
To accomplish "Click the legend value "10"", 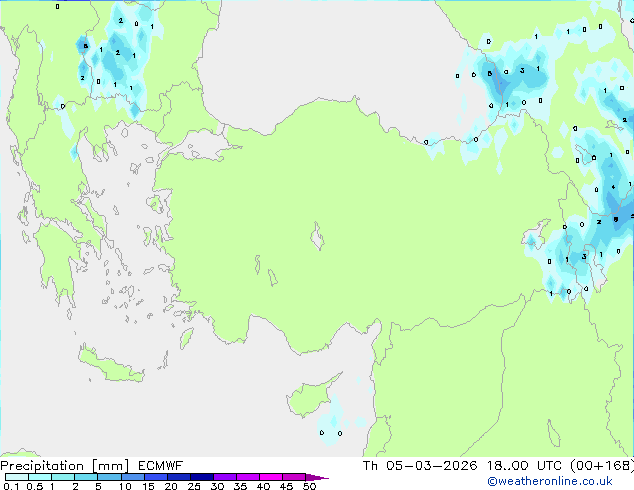I will point(125,486).
